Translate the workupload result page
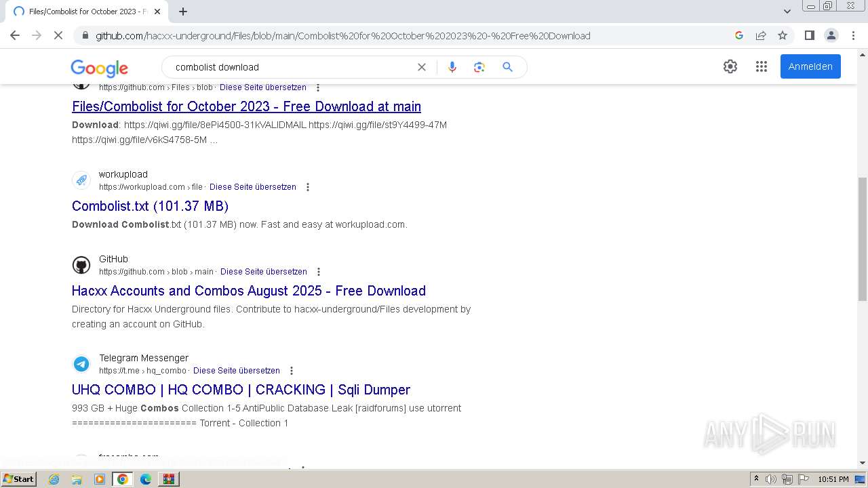Screen dimensions: 868x488 [253, 187]
